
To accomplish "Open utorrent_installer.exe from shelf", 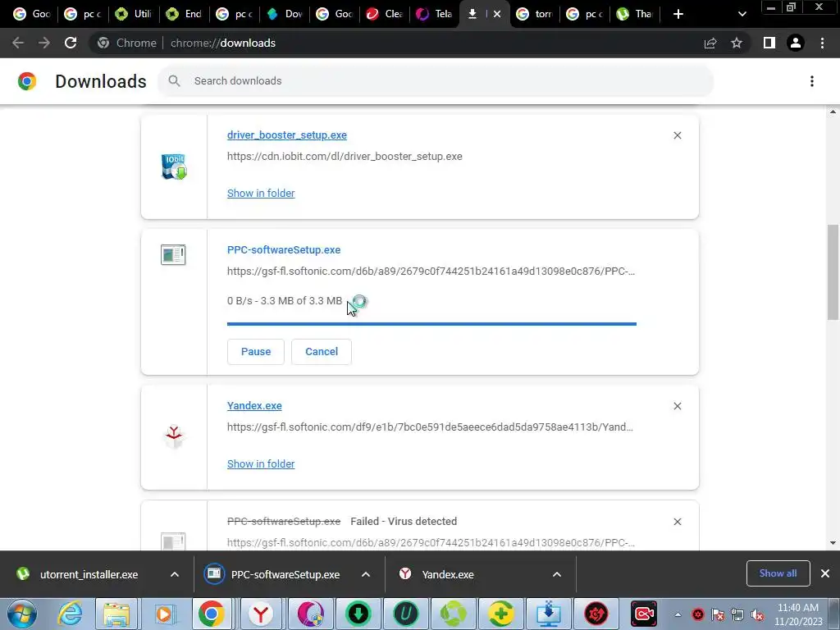I will point(89,574).
